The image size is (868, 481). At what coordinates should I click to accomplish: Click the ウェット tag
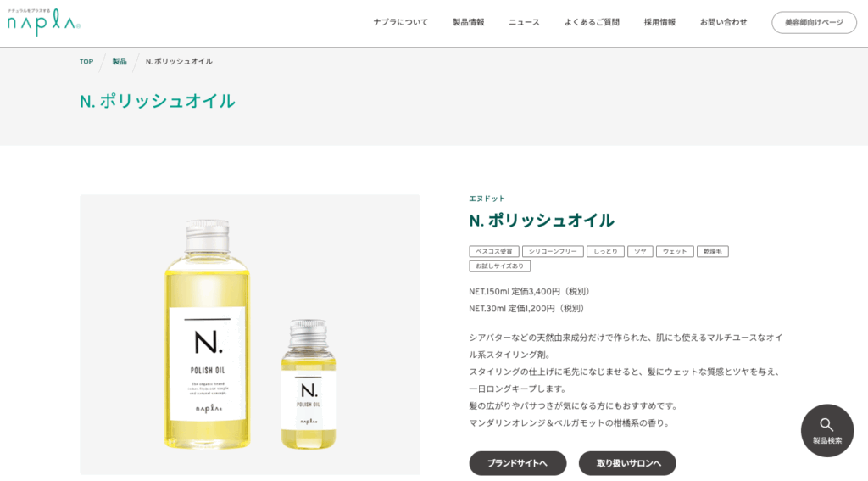coord(674,252)
